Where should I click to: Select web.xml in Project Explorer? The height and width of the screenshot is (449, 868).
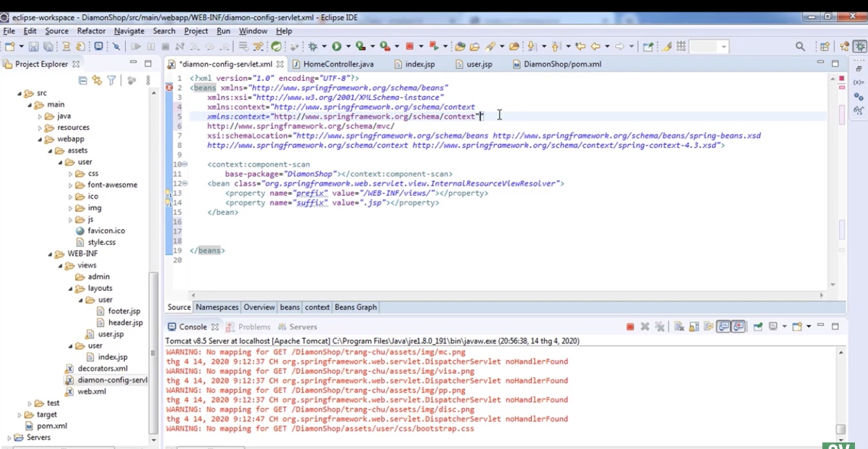91,392
